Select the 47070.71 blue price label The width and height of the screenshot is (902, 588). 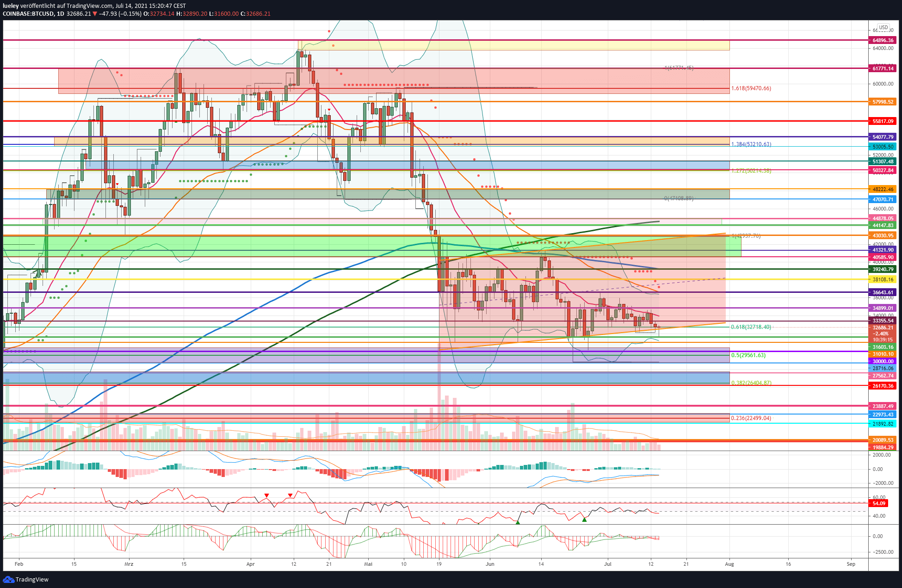point(883,199)
